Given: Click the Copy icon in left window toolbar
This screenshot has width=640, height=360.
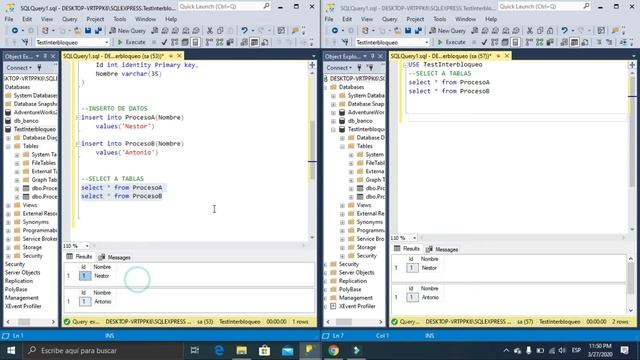Looking at the screenshot, I should (x=220, y=31).
